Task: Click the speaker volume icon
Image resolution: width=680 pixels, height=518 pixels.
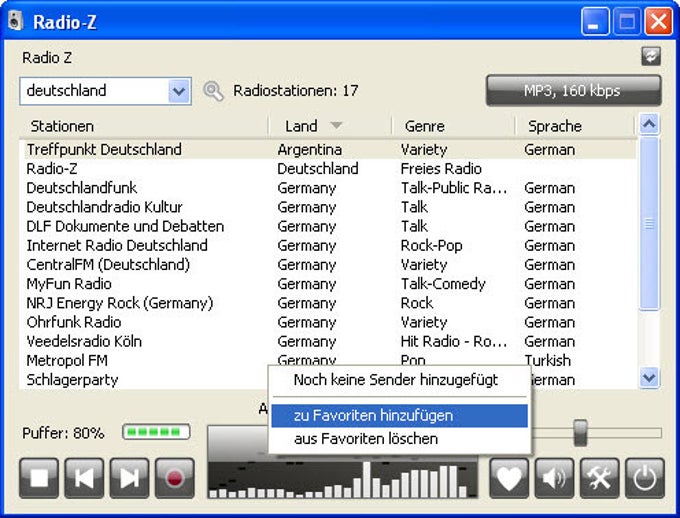Action: tap(554, 478)
